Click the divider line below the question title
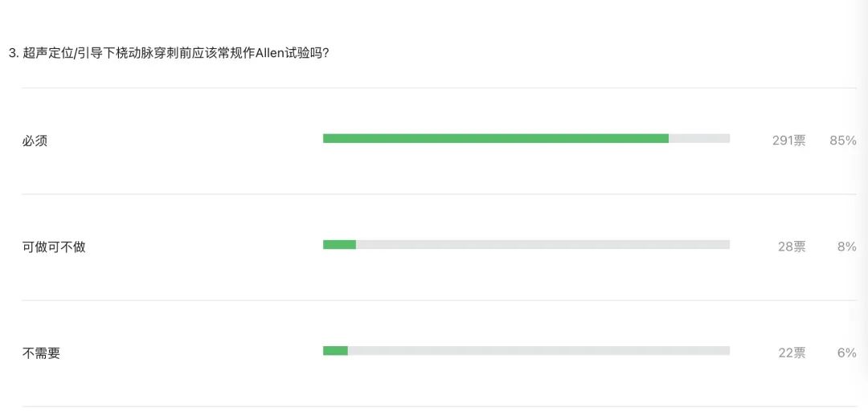Image resolution: width=868 pixels, height=412 pixels. (x=439, y=88)
